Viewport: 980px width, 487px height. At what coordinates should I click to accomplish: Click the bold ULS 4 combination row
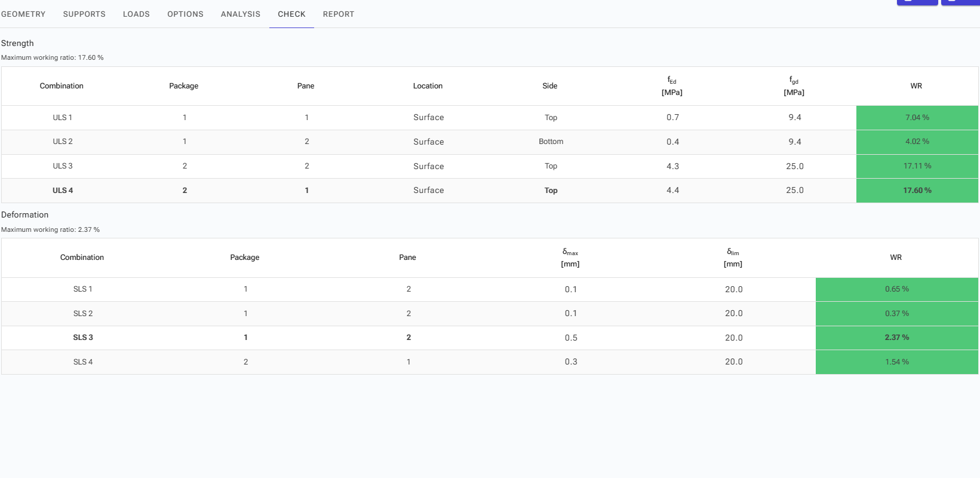tap(62, 191)
